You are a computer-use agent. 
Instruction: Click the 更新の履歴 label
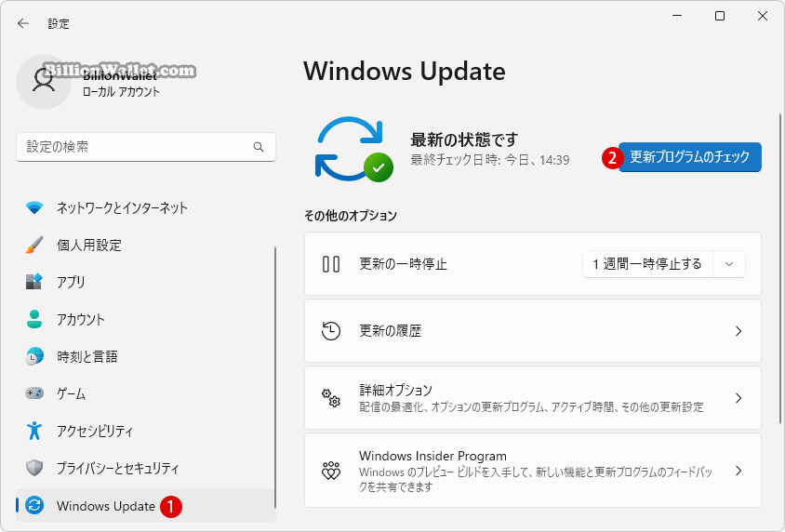tap(391, 331)
